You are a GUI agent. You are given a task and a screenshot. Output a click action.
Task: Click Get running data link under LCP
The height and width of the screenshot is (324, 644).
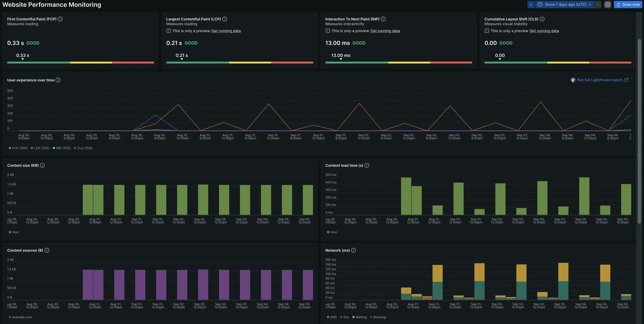(226, 31)
